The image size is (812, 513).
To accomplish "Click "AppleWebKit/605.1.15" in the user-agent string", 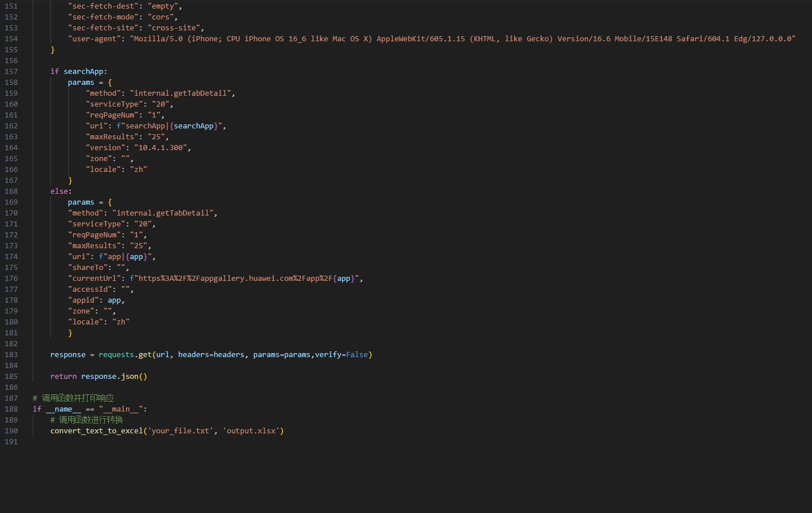I will (421, 39).
